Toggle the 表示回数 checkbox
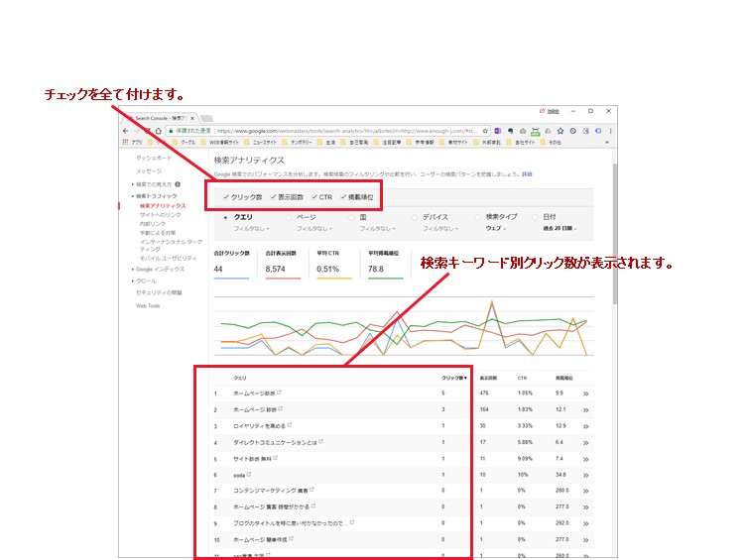747x560 pixels. (x=273, y=197)
